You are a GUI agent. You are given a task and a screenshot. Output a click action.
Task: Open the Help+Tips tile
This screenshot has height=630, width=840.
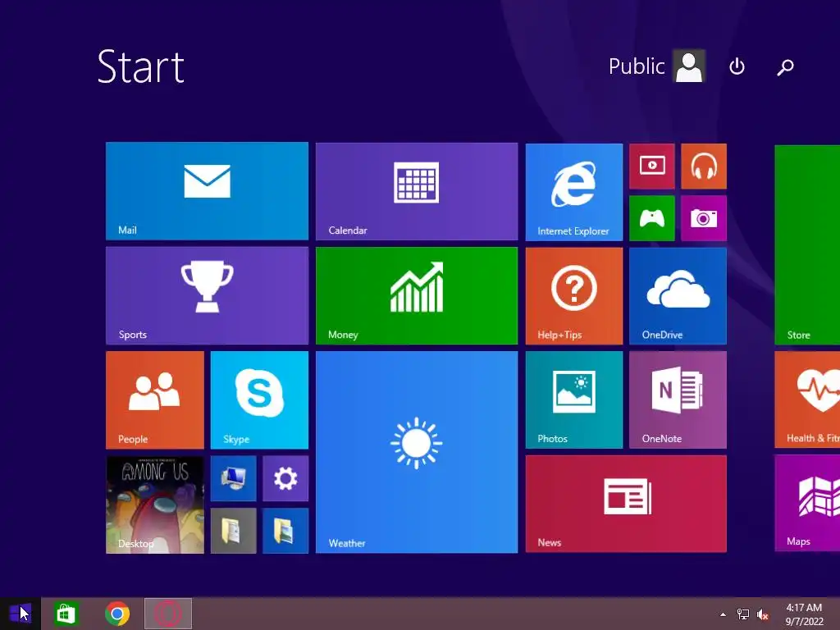[x=573, y=295]
